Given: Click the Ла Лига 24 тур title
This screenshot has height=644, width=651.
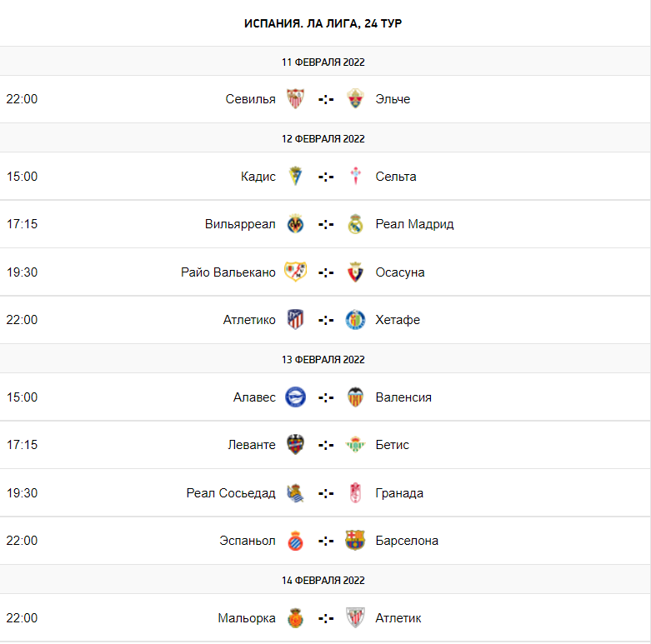Looking at the screenshot, I should point(323,23).
